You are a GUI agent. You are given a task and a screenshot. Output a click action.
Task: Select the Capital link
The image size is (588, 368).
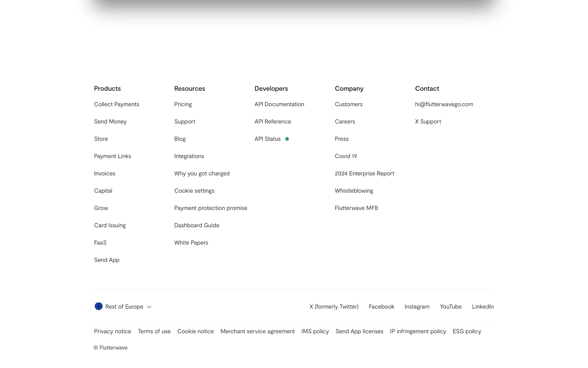point(103,191)
